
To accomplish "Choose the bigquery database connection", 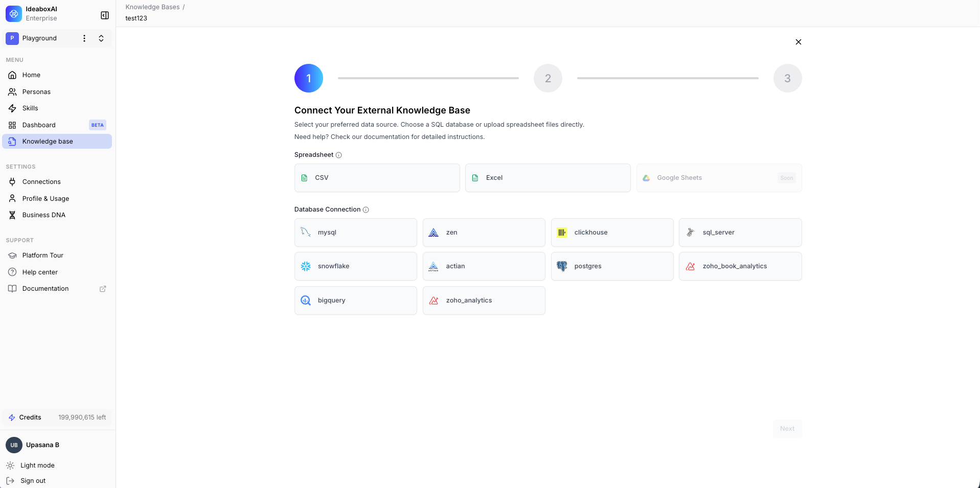I will point(355,300).
